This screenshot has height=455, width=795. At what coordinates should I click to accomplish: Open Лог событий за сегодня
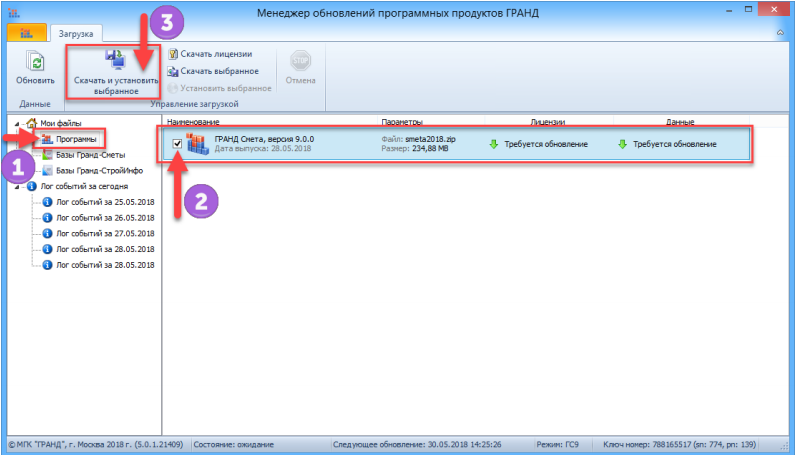[84, 186]
